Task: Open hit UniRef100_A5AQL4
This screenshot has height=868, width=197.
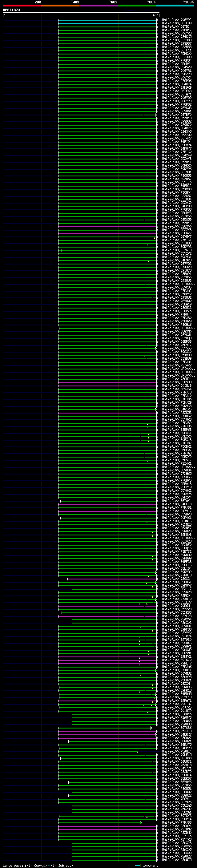Action: tap(176, 751)
